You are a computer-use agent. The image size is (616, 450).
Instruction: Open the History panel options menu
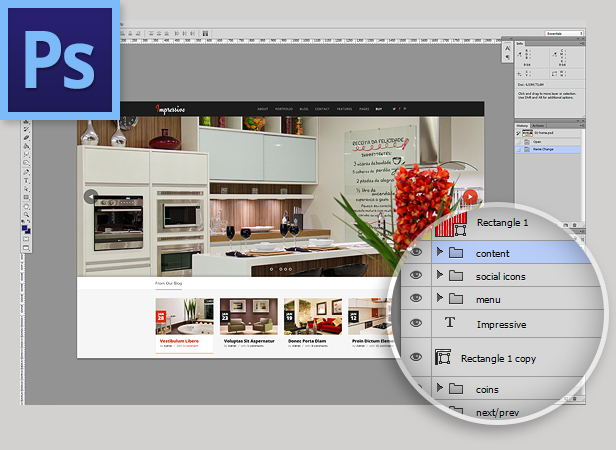pos(581,125)
